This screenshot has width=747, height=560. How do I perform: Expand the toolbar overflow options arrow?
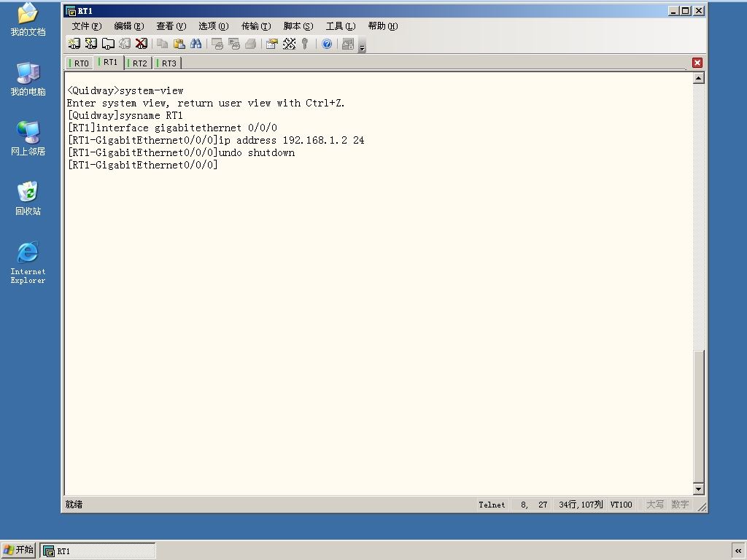[x=362, y=47]
